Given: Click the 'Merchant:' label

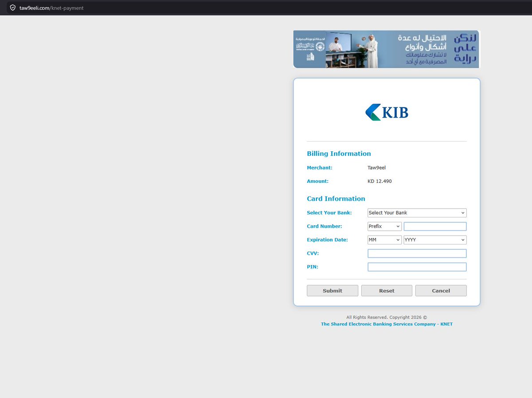Looking at the screenshot, I should pos(320,168).
